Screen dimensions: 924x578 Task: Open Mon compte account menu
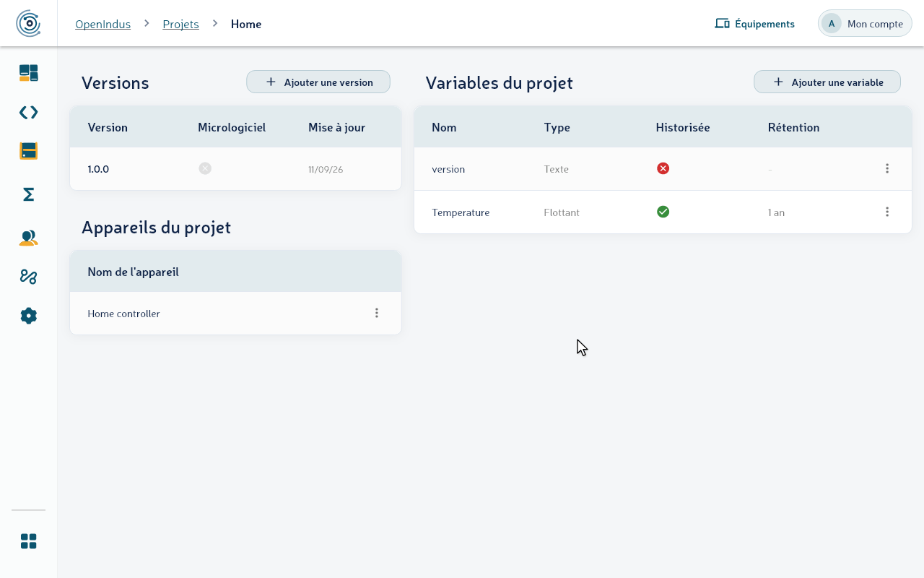click(865, 23)
